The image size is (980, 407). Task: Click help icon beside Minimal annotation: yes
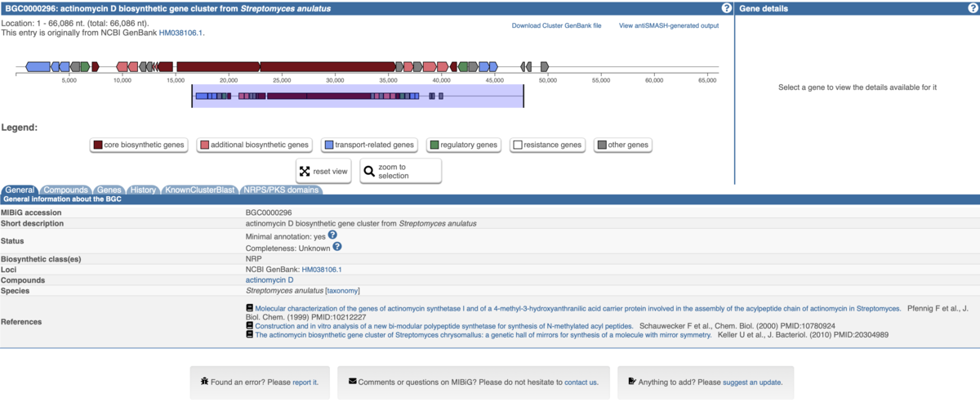tap(332, 235)
